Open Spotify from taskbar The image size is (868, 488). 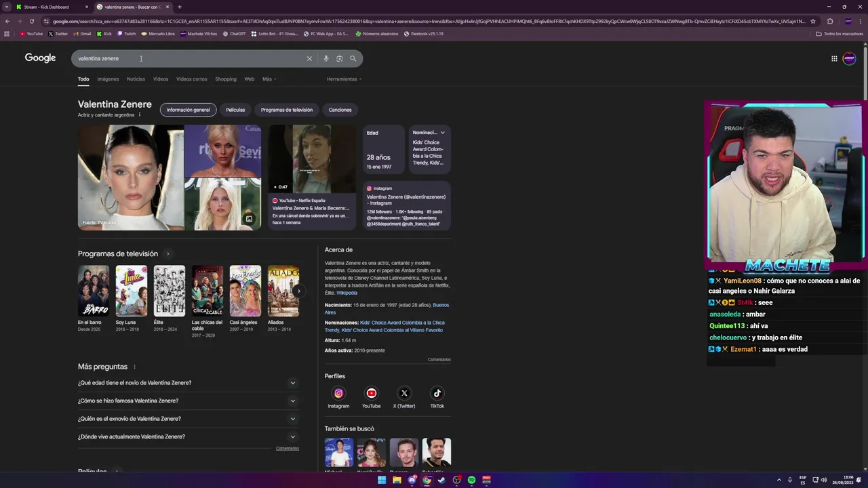click(471, 480)
